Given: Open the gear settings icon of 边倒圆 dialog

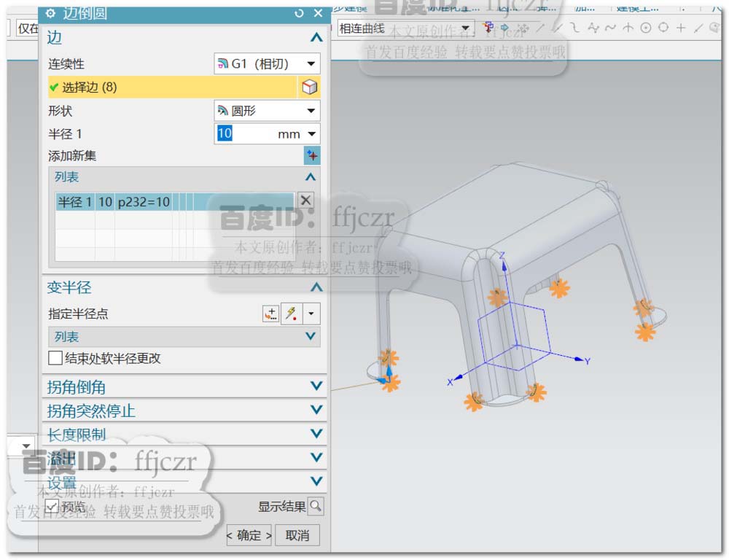Looking at the screenshot, I should click(x=50, y=13).
